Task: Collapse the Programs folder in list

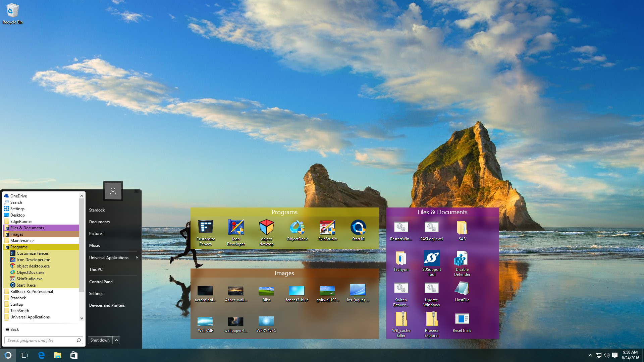Action: (x=19, y=247)
